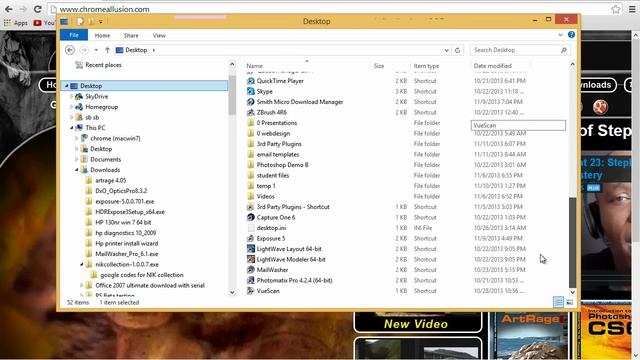Viewport: 640px width, 360px height.
Task: Bookmark page with Chrome star icon
Action: (616, 9)
